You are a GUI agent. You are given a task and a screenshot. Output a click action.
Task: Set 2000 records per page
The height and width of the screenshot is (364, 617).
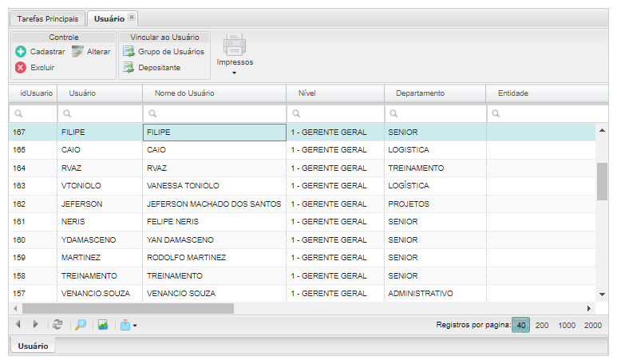593,325
